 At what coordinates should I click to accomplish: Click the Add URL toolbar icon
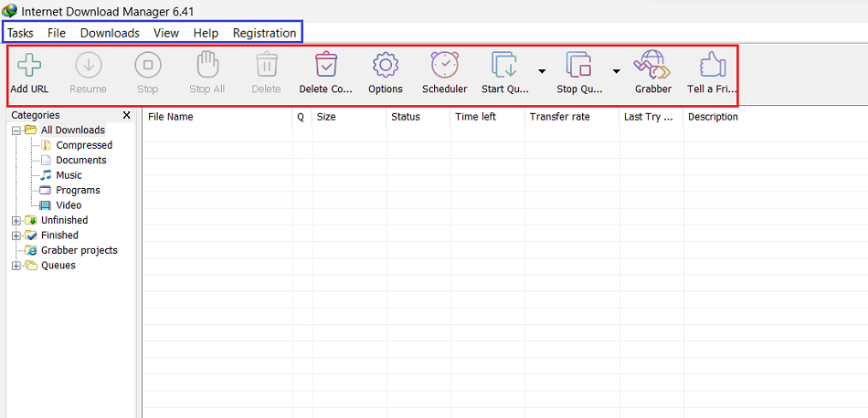[29, 67]
